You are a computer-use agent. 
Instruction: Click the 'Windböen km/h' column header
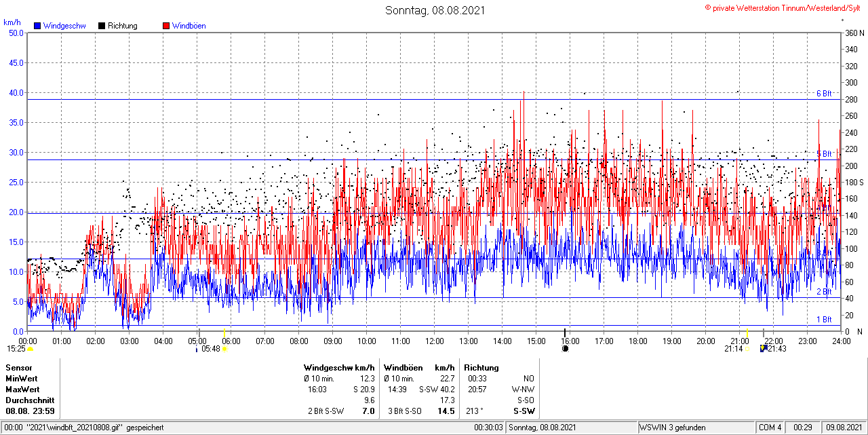[x=419, y=368]
